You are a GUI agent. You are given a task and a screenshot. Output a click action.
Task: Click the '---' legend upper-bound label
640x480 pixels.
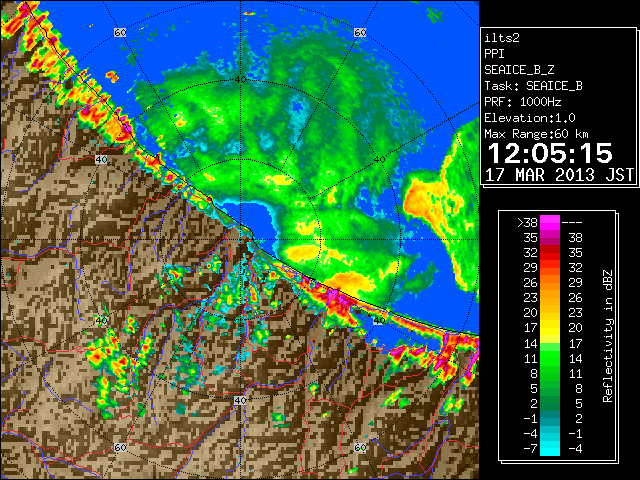click(572, 222)
